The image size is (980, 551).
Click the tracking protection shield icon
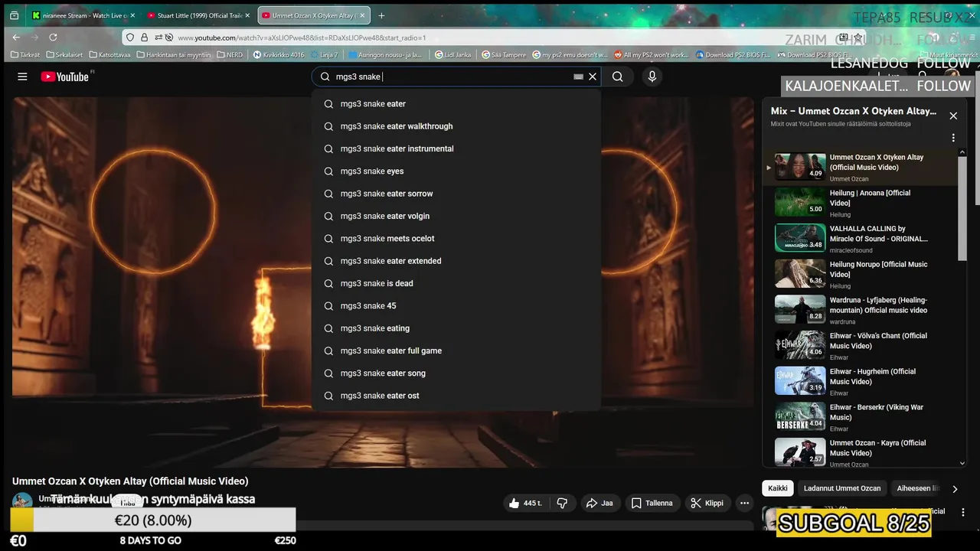point(130,37)
